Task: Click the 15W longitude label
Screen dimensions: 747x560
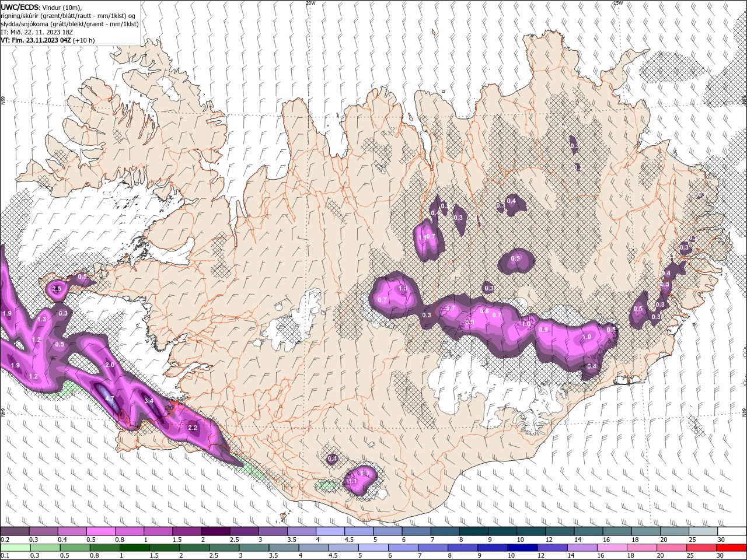Action: (x=618, y=3)
